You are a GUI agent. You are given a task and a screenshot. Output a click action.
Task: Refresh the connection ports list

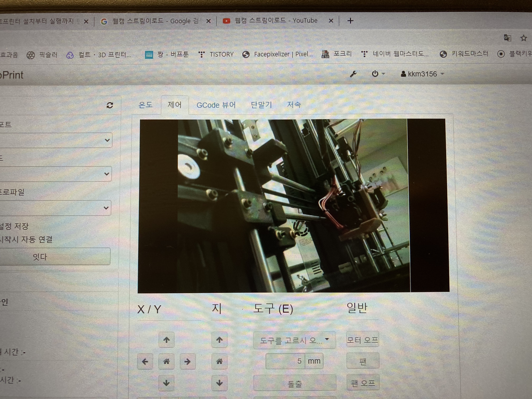coord(110,105)
